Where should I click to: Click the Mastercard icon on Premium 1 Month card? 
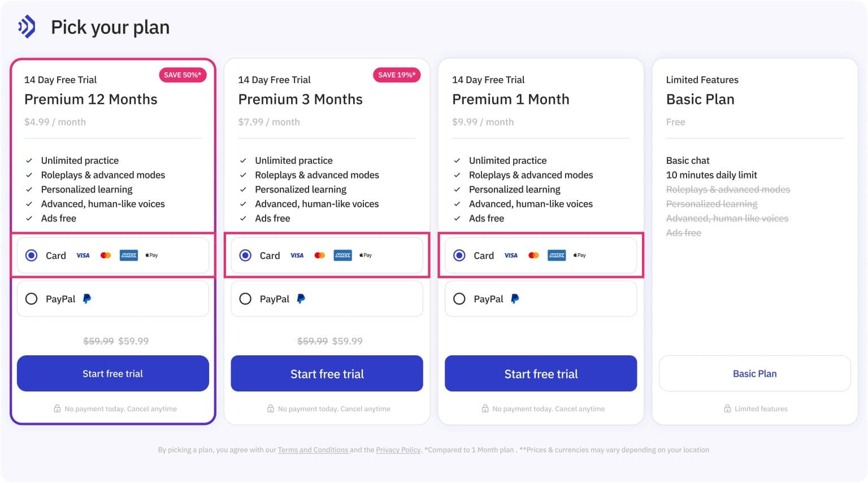tap(533, 255)
